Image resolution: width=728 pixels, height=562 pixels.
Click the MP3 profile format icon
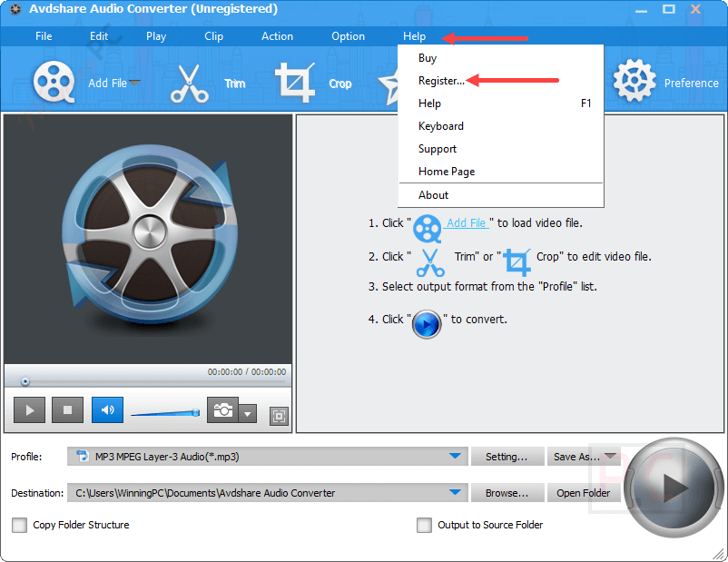(83, 456)
